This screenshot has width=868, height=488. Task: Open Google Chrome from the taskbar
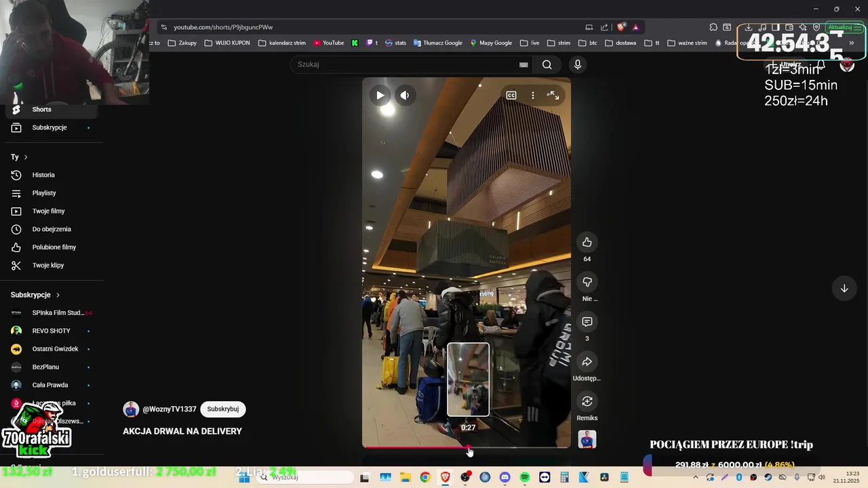[x=425, y=477]
